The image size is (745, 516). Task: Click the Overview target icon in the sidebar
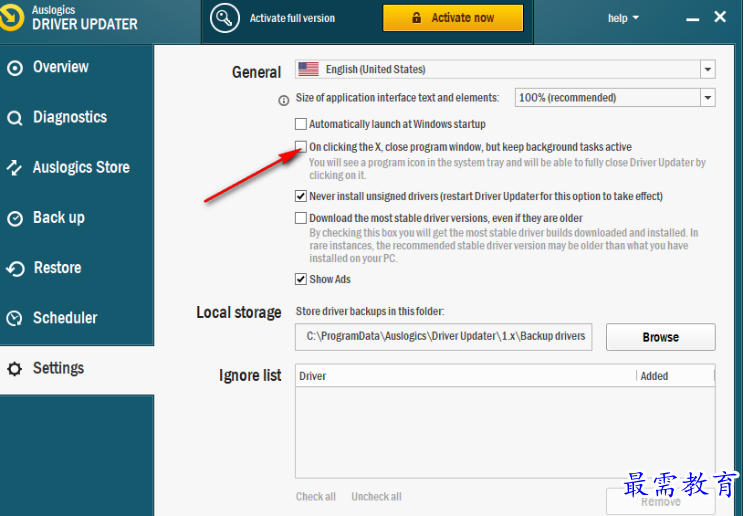pyautogui.click(x=15, y=68)
